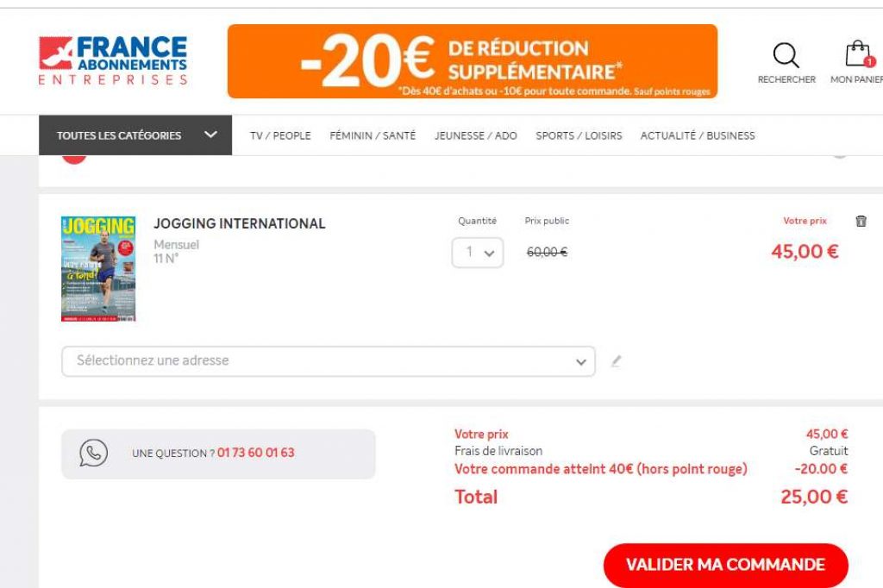
Task: Open the Quantité dropdown
Action: click(x=478, y=253)
